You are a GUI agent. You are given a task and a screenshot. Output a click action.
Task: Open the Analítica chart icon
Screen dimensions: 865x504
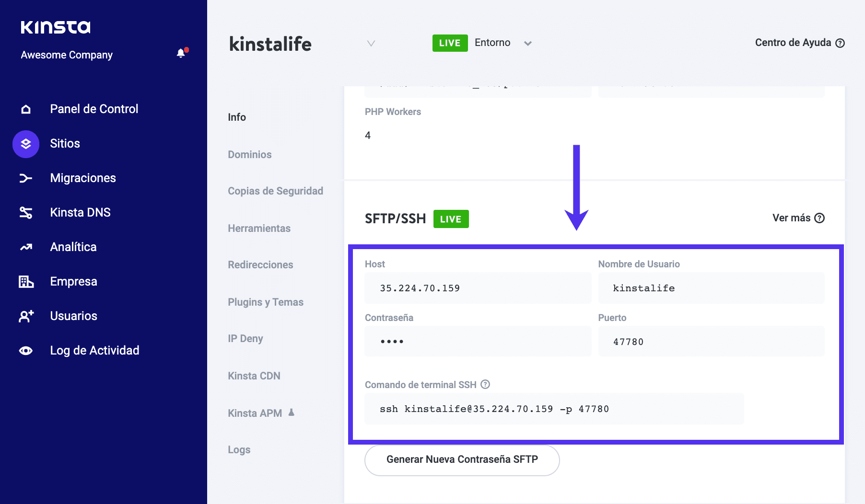(x=26, y=247)
